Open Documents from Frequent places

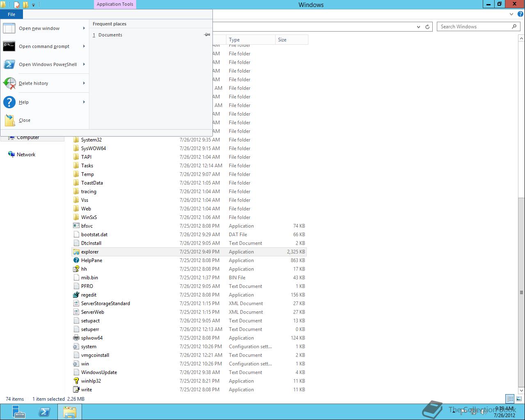pos(110,35)
